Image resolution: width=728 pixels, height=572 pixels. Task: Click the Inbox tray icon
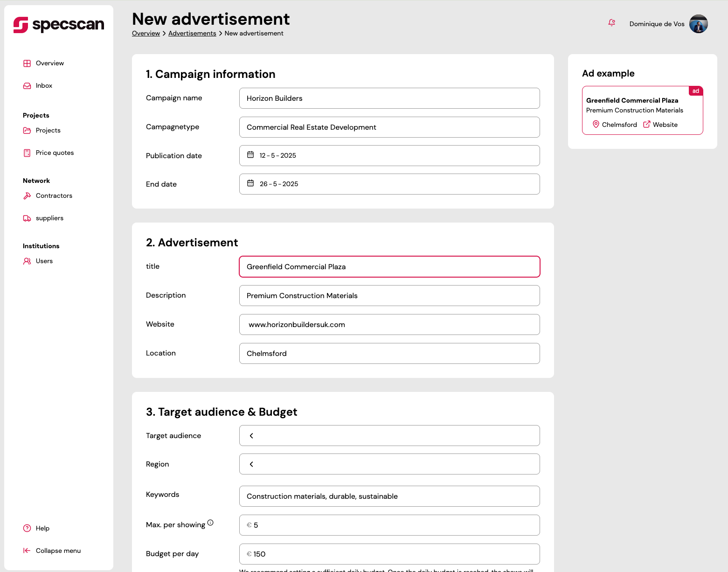27,86
